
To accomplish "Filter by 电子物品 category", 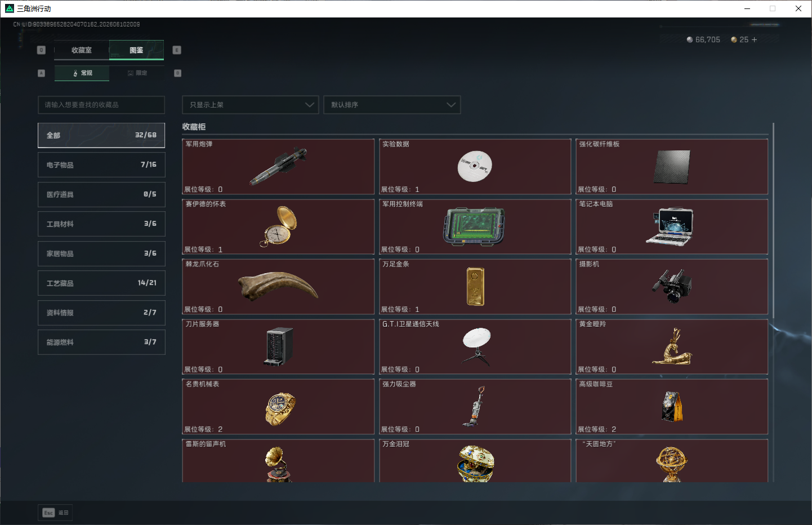I will pos(101,164).
